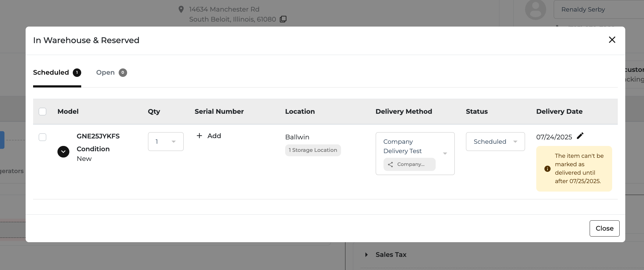Open the Qty dropdown

point(166,142)
